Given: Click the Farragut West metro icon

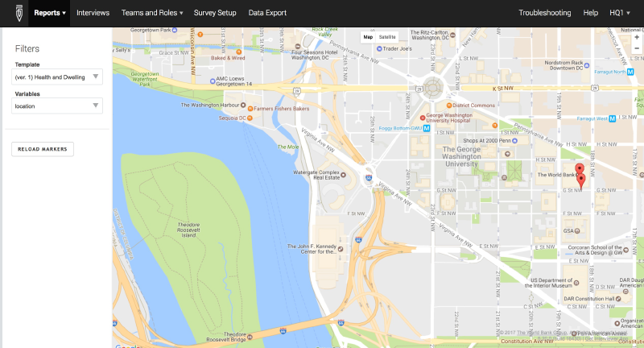Looking at the screenshot, I should click(x=613, y=118).
